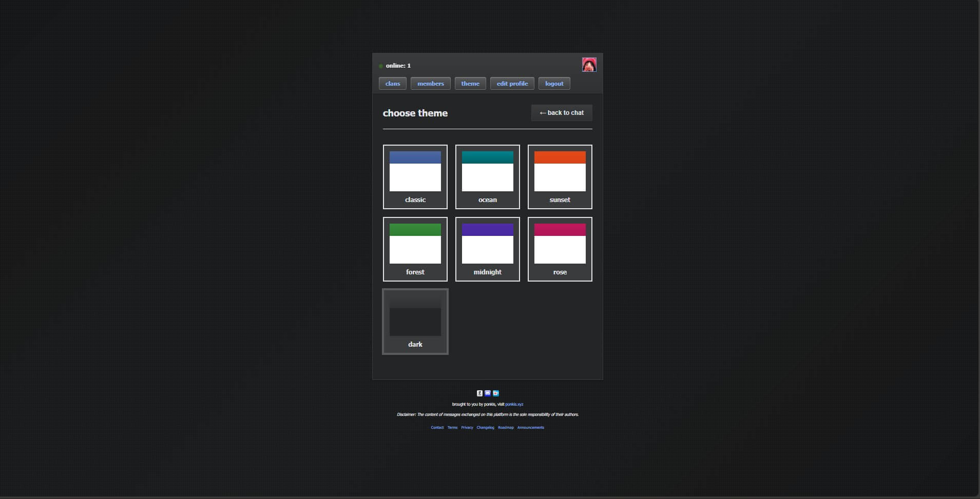Open the Announcements footer link

pos(530,428)
